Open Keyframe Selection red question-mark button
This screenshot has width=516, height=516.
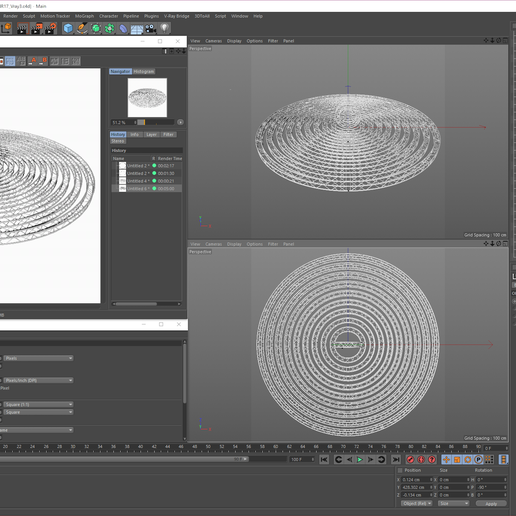point(432,460)
